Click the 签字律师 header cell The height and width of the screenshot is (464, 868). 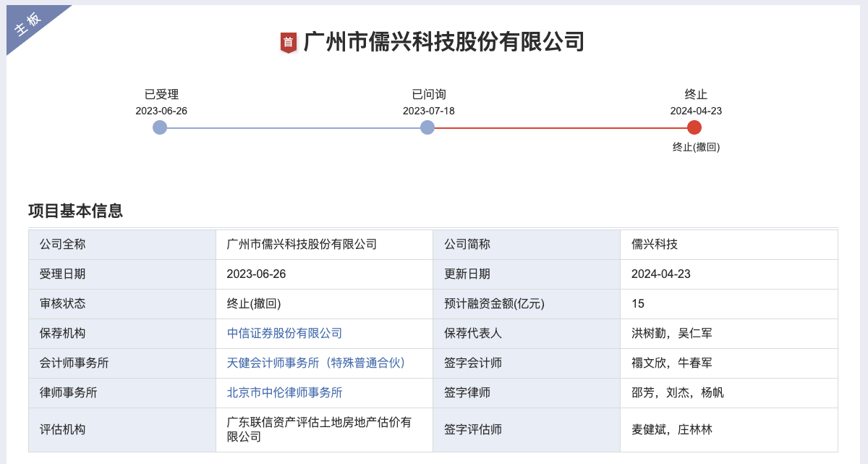tap(527, 393)
